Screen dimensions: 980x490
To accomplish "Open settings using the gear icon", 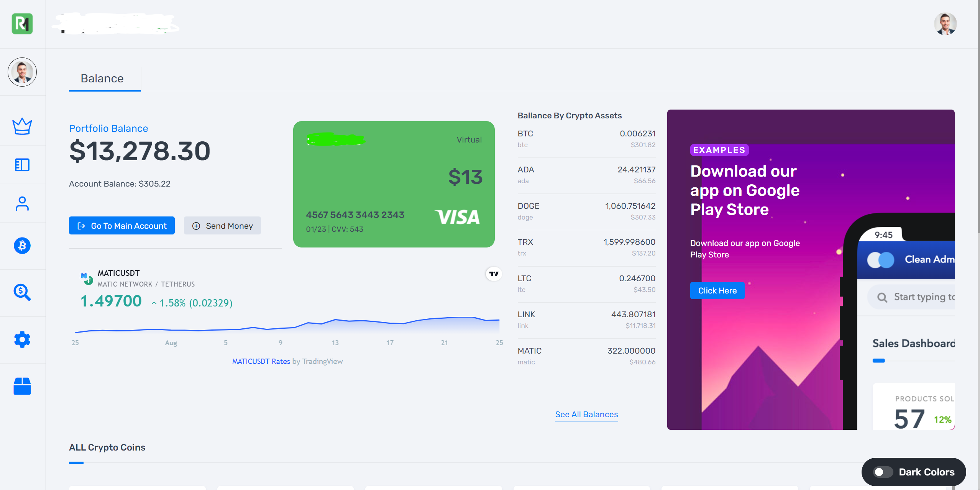I will click(22, 339).
